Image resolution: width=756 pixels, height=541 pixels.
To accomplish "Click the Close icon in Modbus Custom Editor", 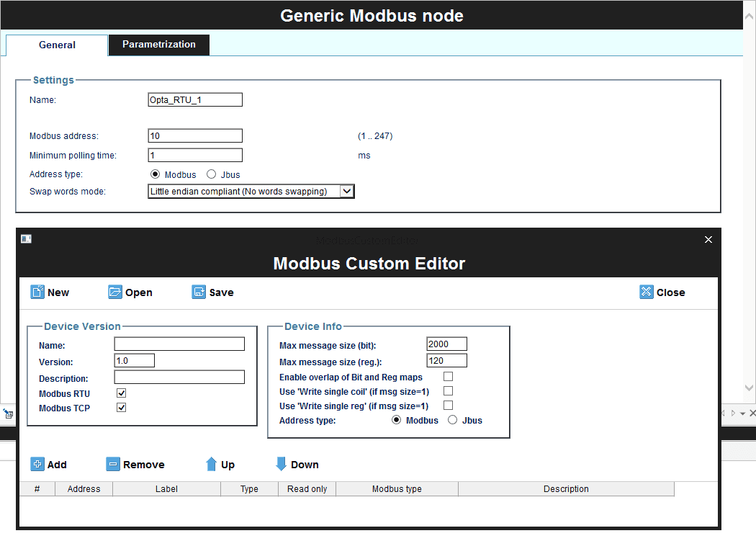I will click(647, 292).
